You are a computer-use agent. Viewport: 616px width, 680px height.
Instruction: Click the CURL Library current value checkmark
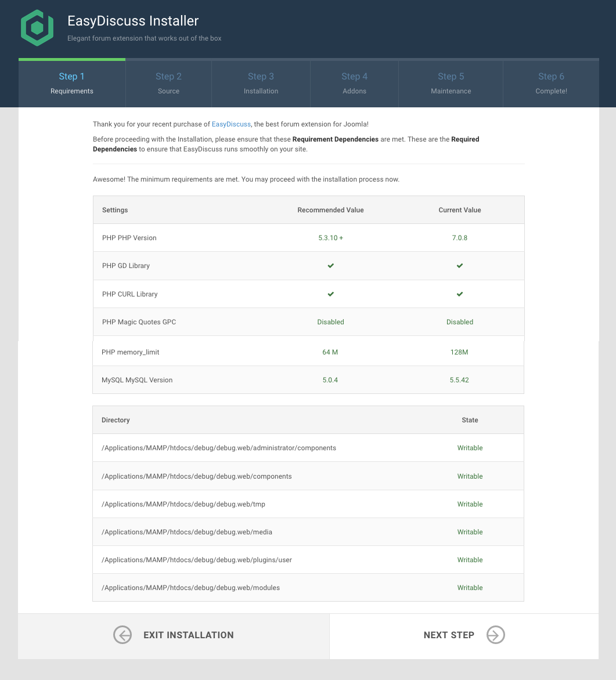click(x=460, y=294)
